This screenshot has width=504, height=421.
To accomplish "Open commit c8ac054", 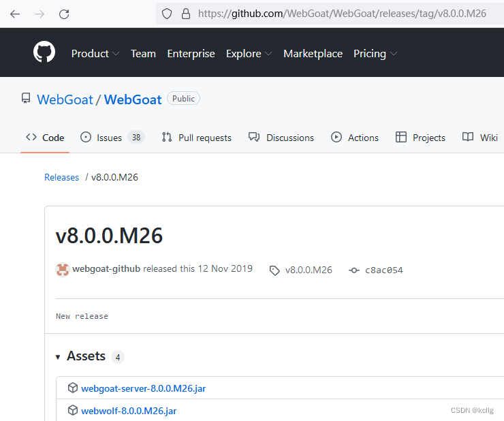I will [x=383, y=270].
